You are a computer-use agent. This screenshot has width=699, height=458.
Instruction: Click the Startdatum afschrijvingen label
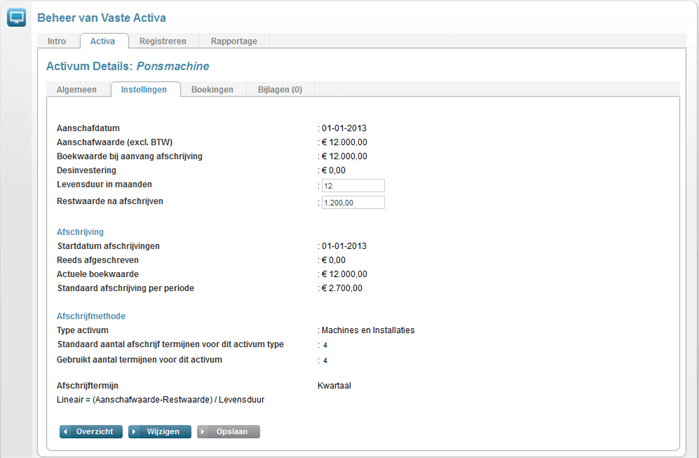(x=108, y=246)
